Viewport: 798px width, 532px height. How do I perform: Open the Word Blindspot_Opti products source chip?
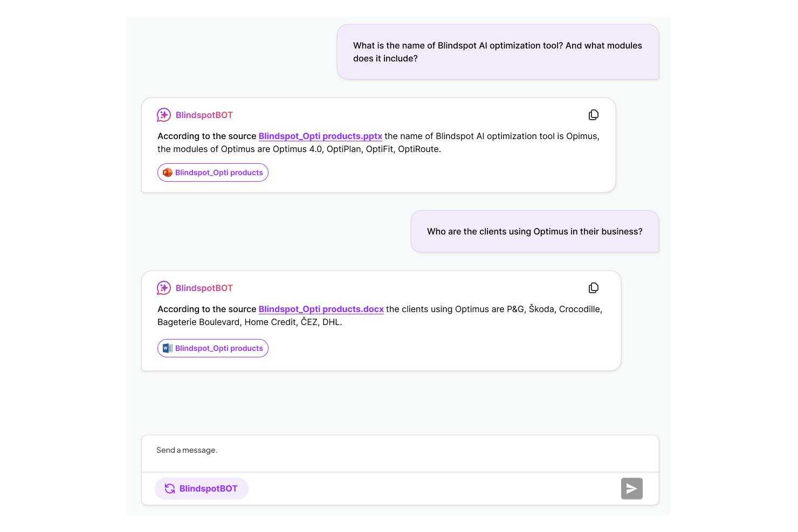(218, 348)
